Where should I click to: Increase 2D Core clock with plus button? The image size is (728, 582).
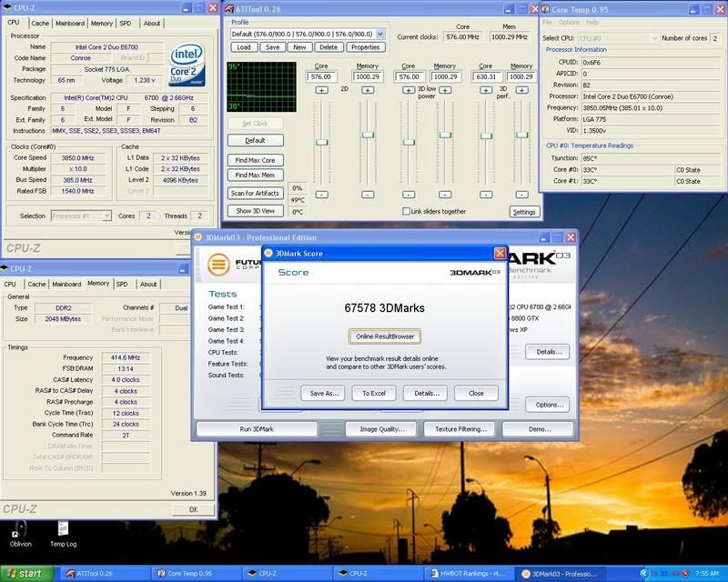(321, 90)
